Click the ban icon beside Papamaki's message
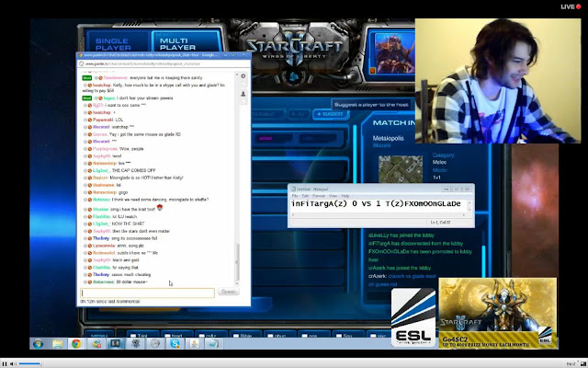The height and width of the screenshot is (368, 588). (x=90, y=120)
